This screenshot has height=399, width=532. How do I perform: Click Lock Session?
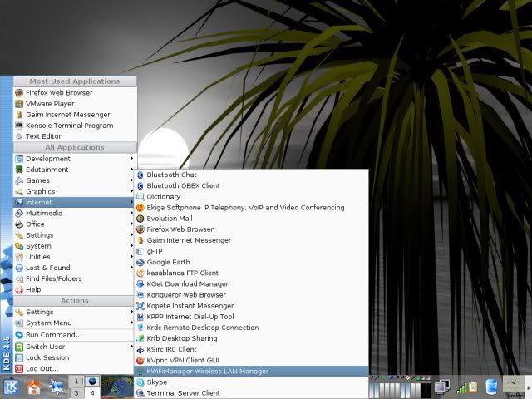(74, 357)
